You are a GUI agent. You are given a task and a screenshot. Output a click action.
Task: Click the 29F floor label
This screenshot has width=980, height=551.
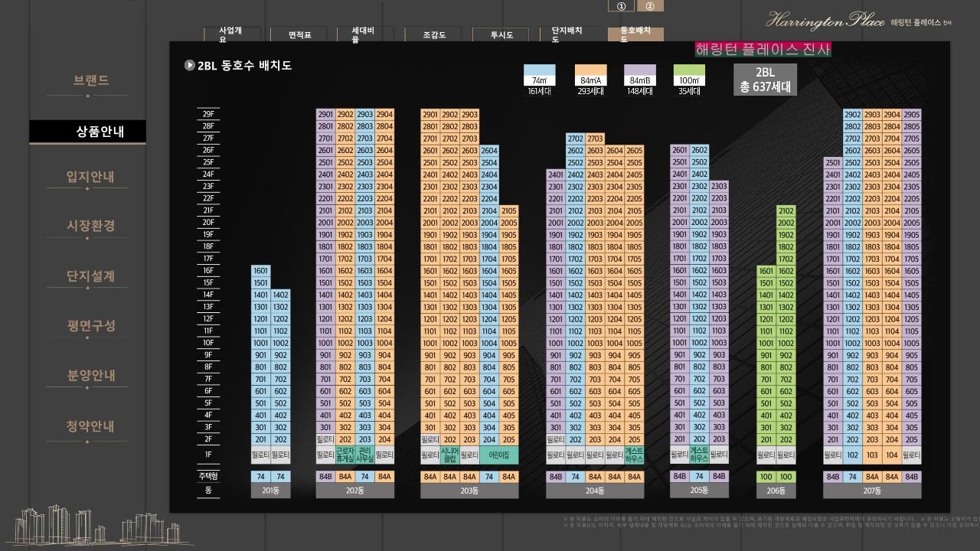pyautogui.click(x=207, y=114)
